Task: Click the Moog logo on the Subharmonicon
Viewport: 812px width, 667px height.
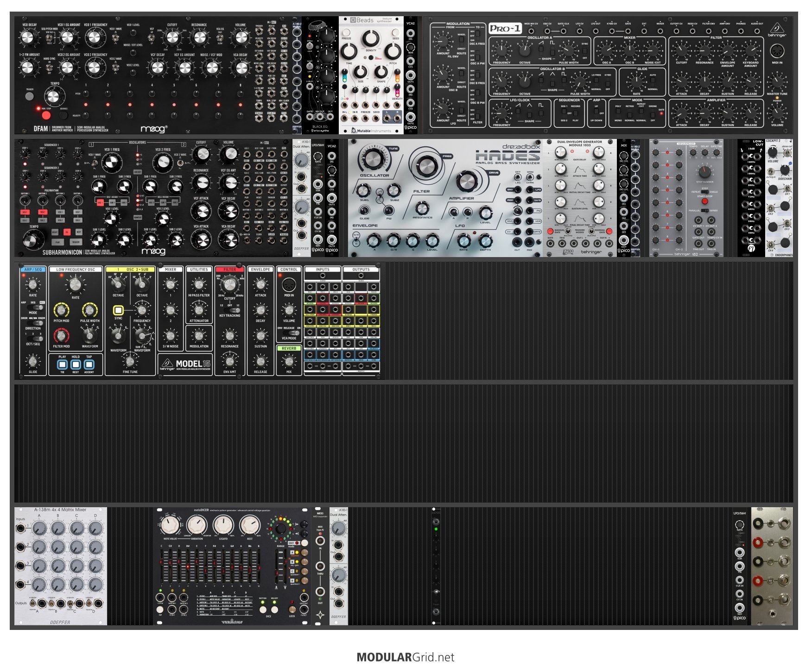Action: tap(153, 251)
